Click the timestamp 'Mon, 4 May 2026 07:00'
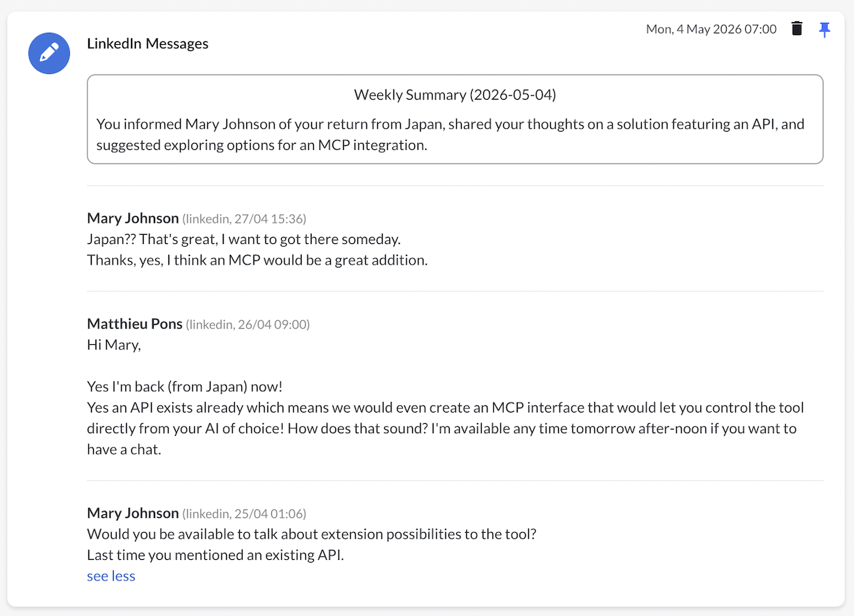Screen dimensions: 854x616 coord(712,29)
